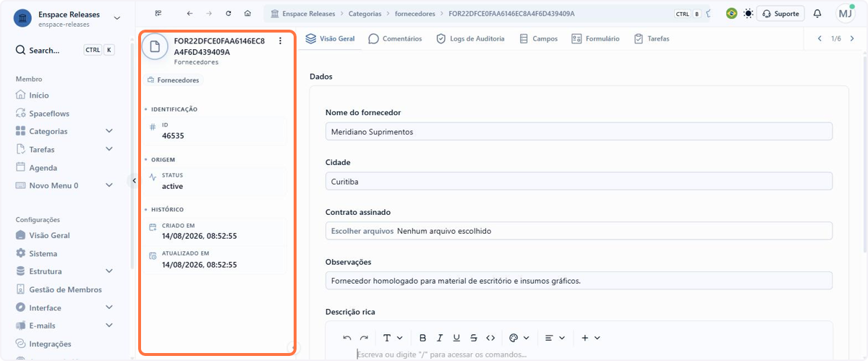Click the rich text editor writing area
This screenshot has width=868, height=361.
(579, 354)
